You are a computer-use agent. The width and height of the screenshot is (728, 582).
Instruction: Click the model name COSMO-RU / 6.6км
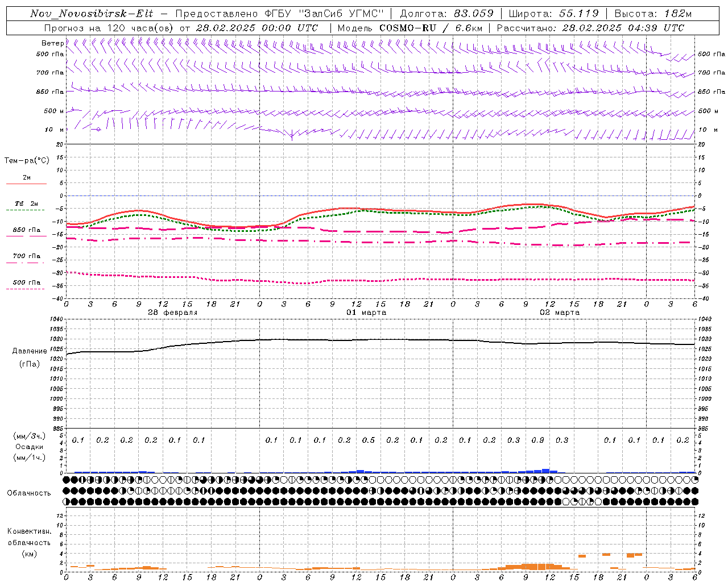(x=430, y=28)
